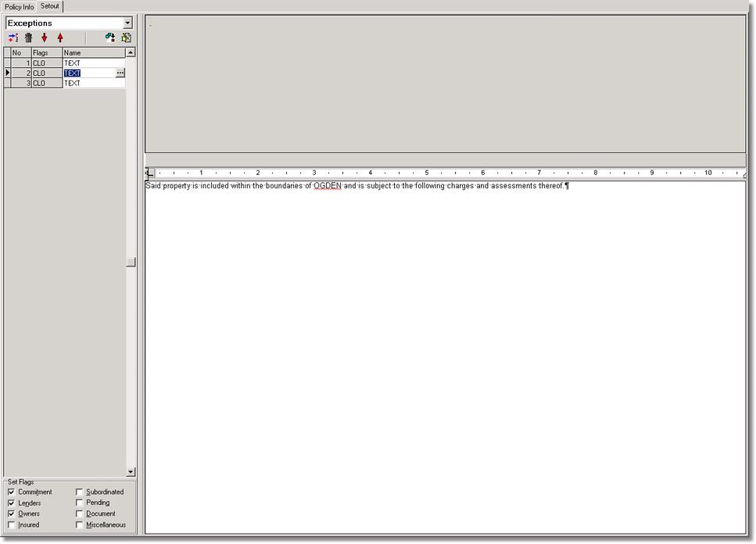Uncheck the Owners checkbox
Image resolution: width=756 pixels, height=544 pixels.
(x=11, y=514)
